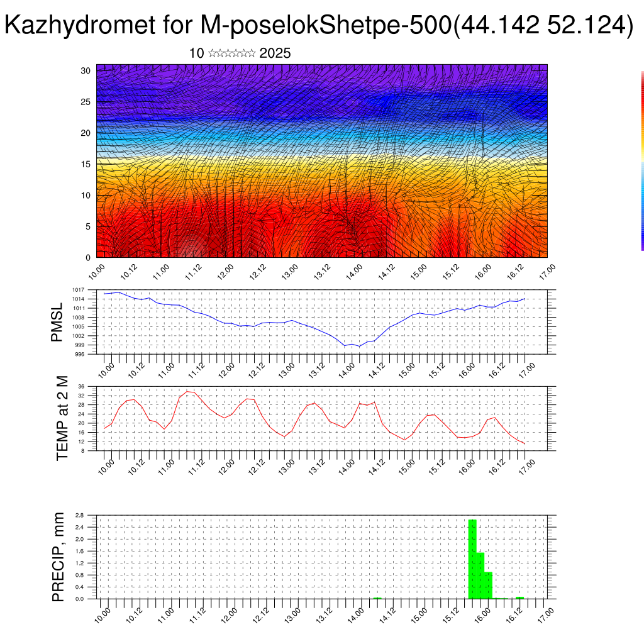The width and height of the screenshot is (644, 644).
Task: Click the 17.00 time label under the wind panel
Action: click(548, 272)
